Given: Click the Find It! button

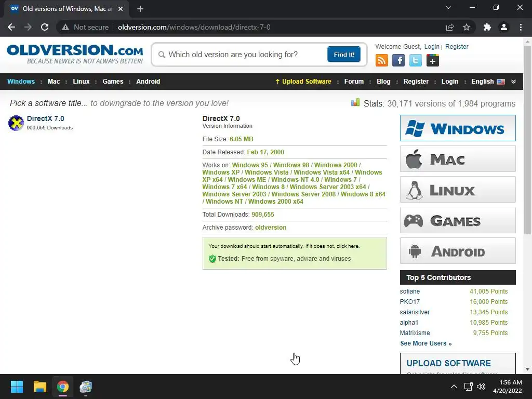Looking at the screenshot, I should coord(344,54).
